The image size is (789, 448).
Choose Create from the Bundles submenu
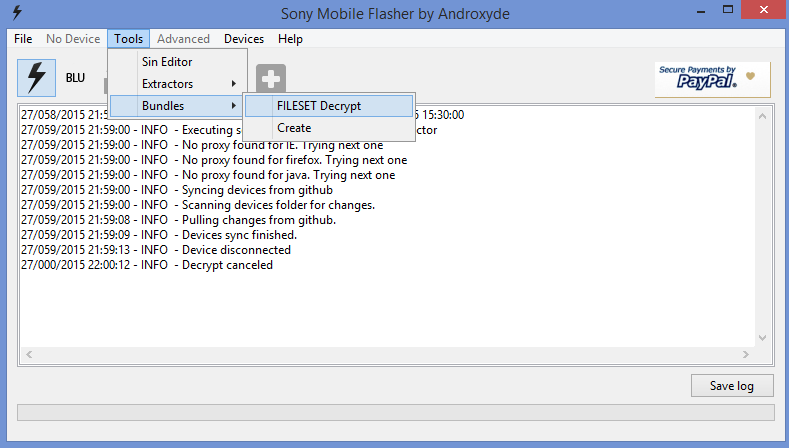point(294,128)
